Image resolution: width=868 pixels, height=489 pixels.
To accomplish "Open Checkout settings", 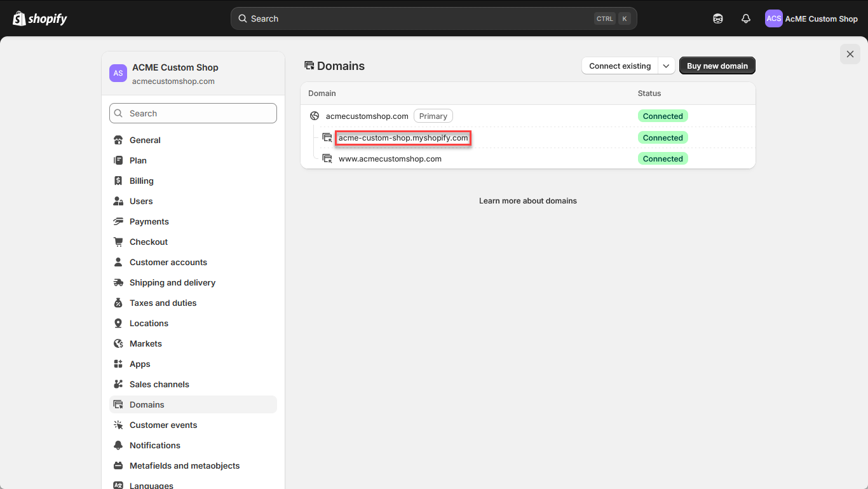I will (x=193, y=242).
